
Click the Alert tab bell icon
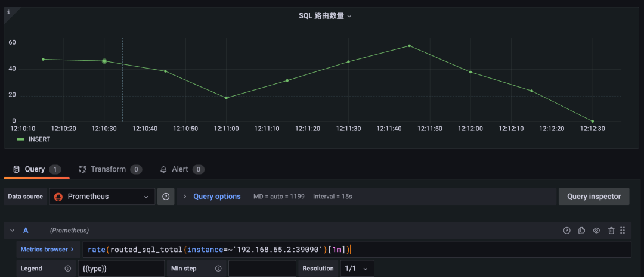pos(163,169)
